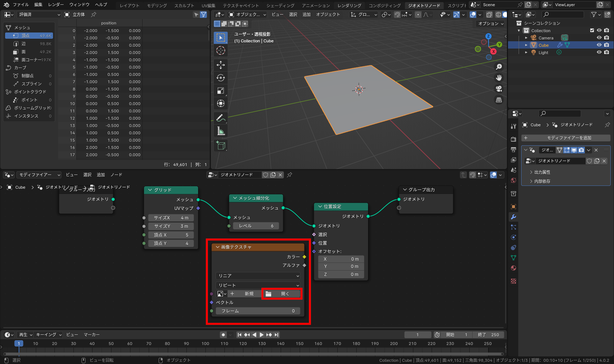Open the リピート extension dropdown
The image size is (614, 364).
(x=258, y=285)
